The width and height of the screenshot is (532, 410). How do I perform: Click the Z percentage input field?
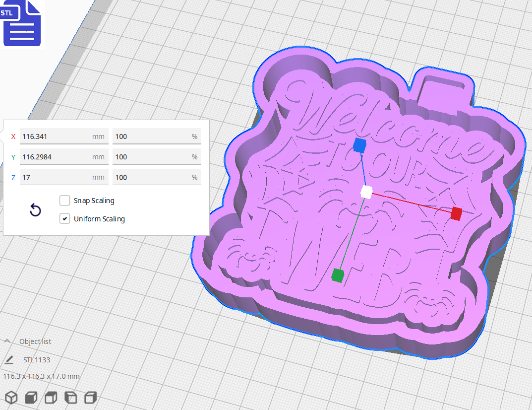tap(157, 177)
